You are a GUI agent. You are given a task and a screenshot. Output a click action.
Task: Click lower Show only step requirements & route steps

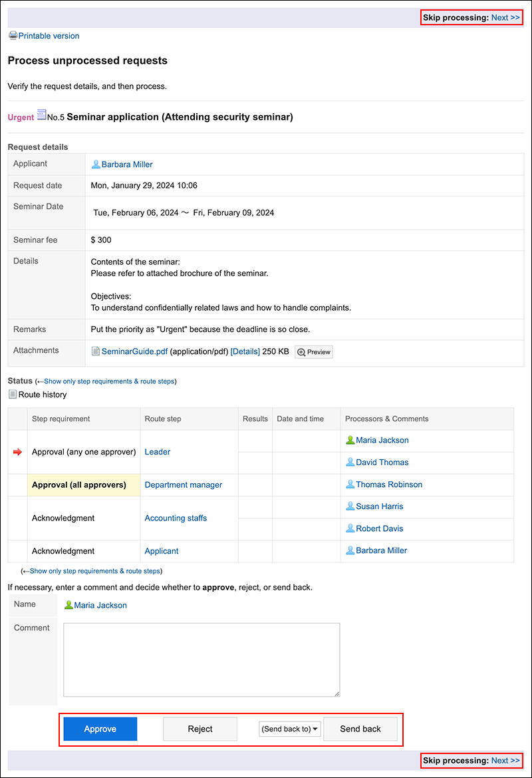click(x=94, y=571)
